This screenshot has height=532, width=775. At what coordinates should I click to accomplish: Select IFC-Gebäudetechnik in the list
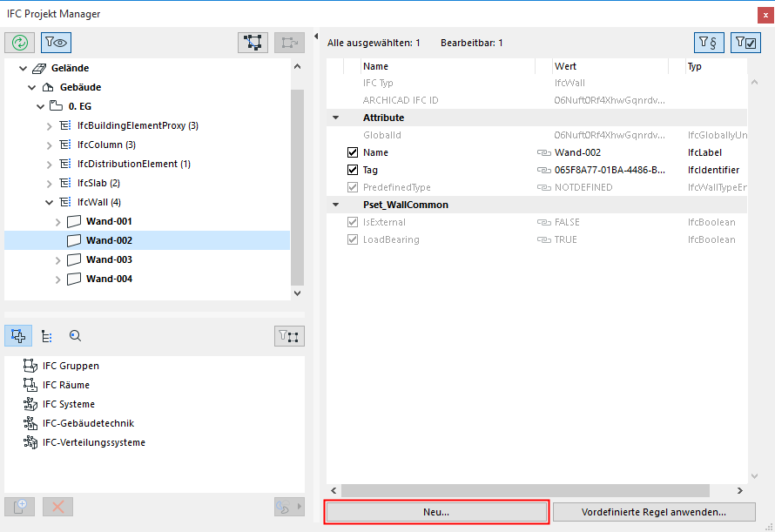(x=89, y=423)
